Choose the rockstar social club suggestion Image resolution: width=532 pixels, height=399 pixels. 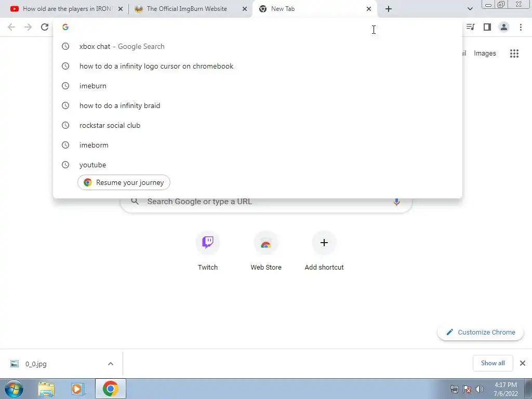(x=258, y=125)
